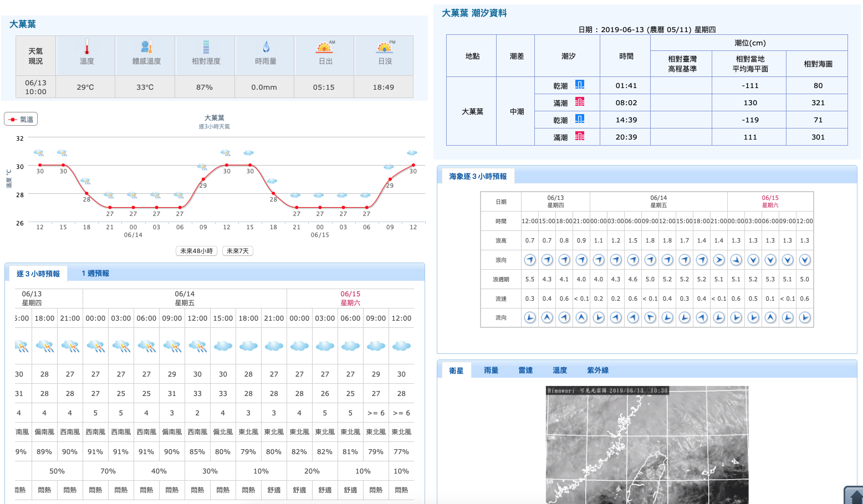Image resolution: width=863 pixels, height=504 pixels.
Task: Click the rainfall value 0.0mm
Action: (264, 88)
